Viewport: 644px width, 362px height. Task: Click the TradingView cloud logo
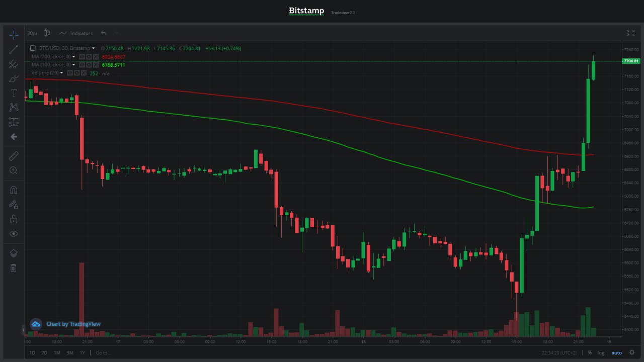(35, 324)
